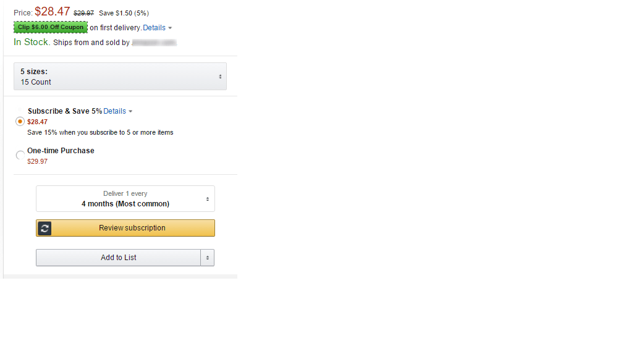644x346 pixels.
Task: Open Subscribe & Save Details link
Action: (114, 111)
